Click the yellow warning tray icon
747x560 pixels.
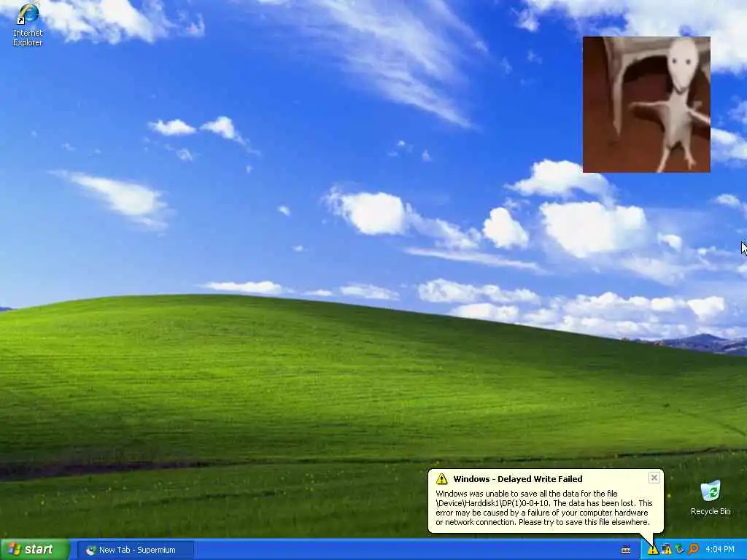653,550
